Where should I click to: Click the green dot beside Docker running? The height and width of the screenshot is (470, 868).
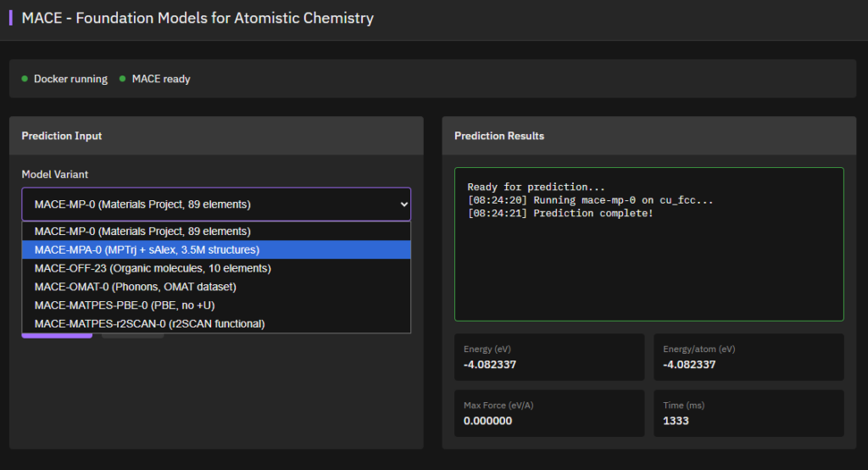point(25,79)
